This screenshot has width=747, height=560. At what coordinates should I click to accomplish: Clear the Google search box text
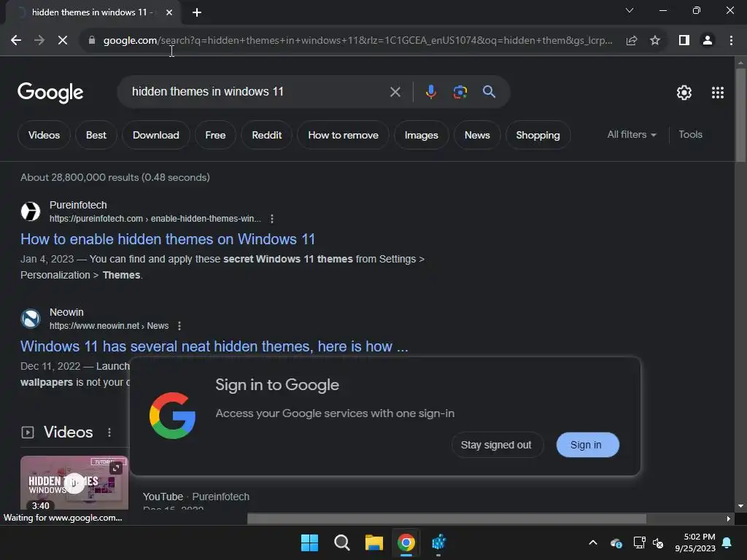coord(395,92)
